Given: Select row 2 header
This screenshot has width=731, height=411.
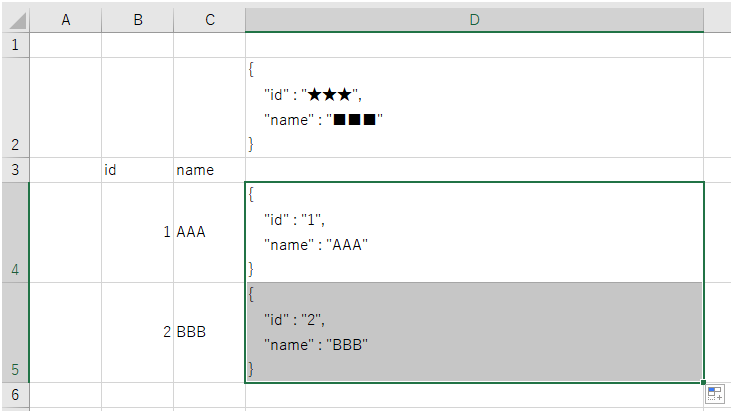Looking at the screenshot, I should pos(15,108).
